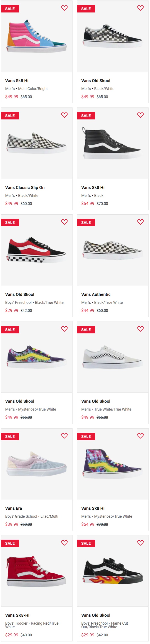Toggle wishlist heart on checkered Old Skool
This screenshot has height=644, width=150.
coord(140,8)
